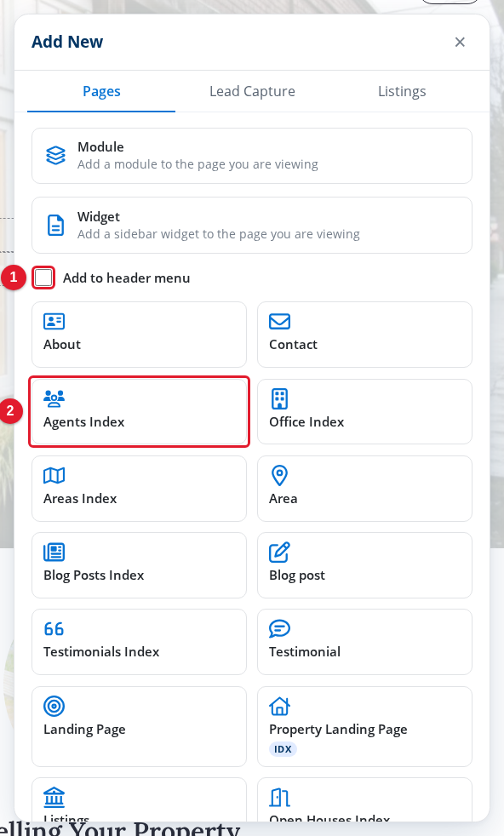Choose the Office Index page type
504x836 pixels.
point(364,411)
